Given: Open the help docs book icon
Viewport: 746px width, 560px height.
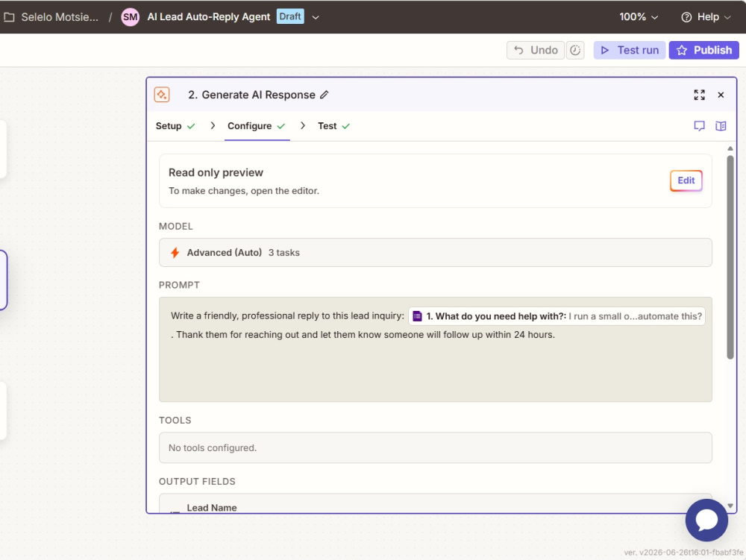Looking at the screenshot, I should pos(721,126).
